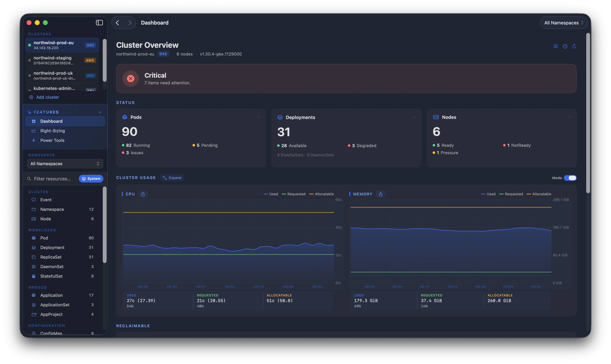
Task: Toggle the cluster usage Mode switch
Action: pos(570,178)
